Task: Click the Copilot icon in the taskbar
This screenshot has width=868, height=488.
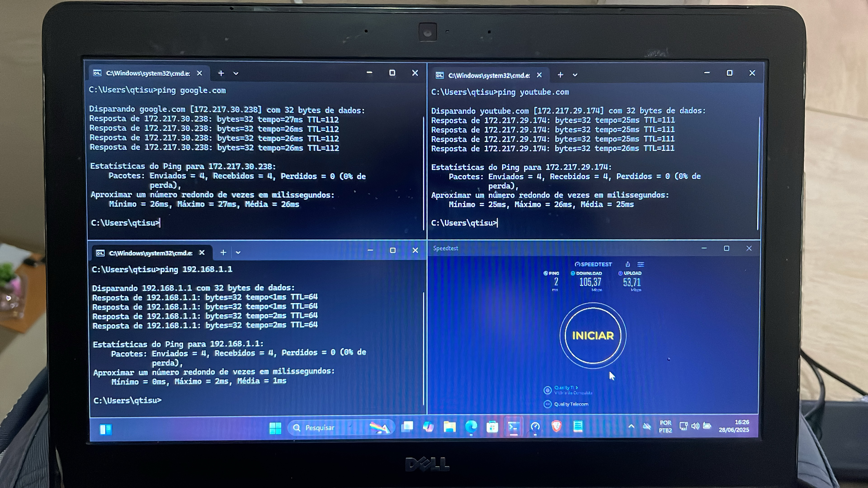Action: [x=428, y=427]
